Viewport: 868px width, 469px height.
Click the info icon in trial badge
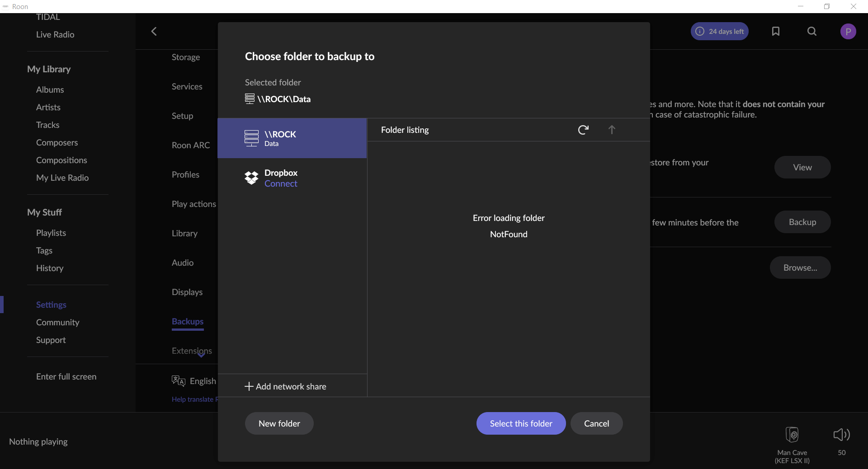[700, 31]
